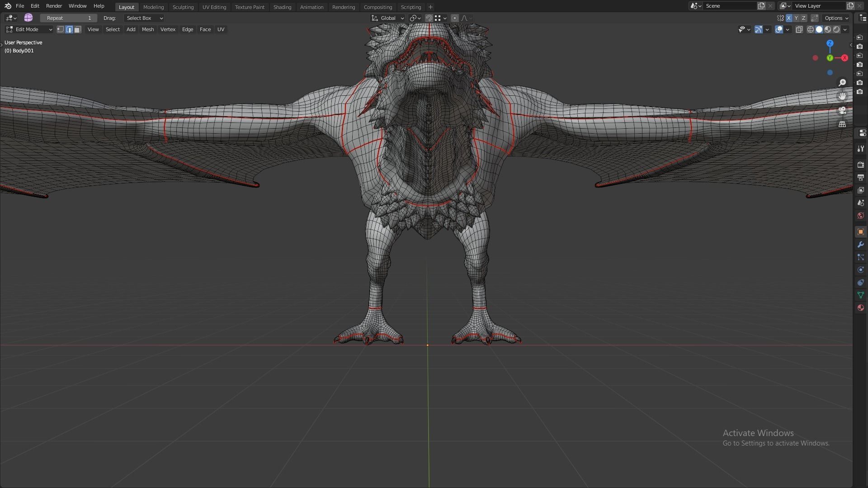Switch to solid shading

[819, 29]
